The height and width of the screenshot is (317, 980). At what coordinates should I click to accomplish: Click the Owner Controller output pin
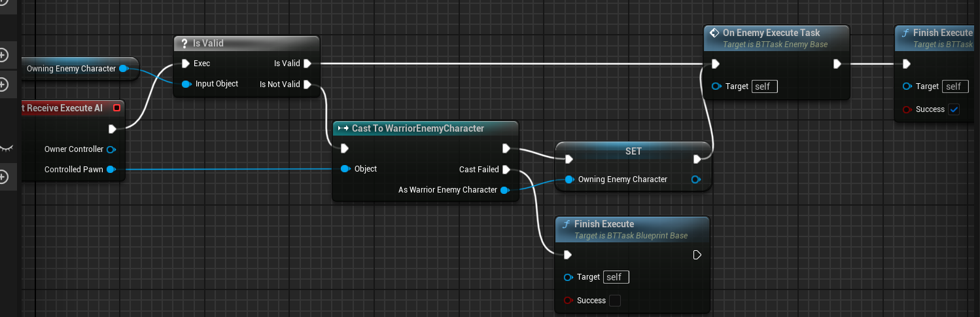coord(111,149)
